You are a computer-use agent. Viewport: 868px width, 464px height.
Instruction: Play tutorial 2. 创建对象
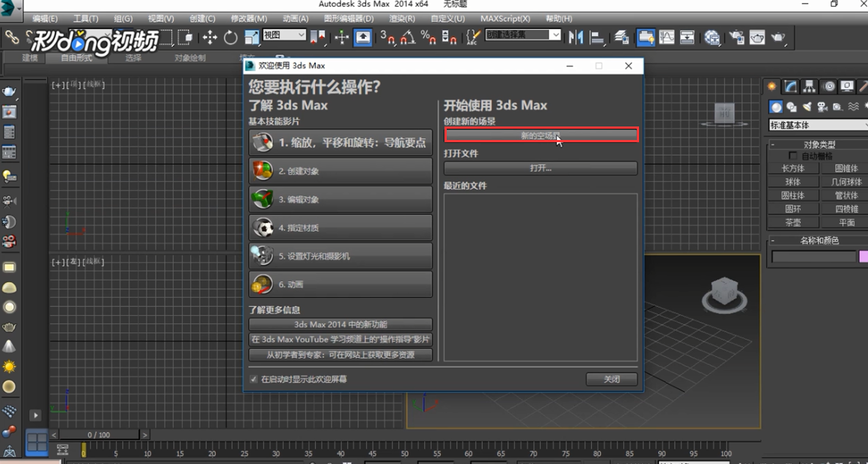pyautogui.click(x=340, y=171)
